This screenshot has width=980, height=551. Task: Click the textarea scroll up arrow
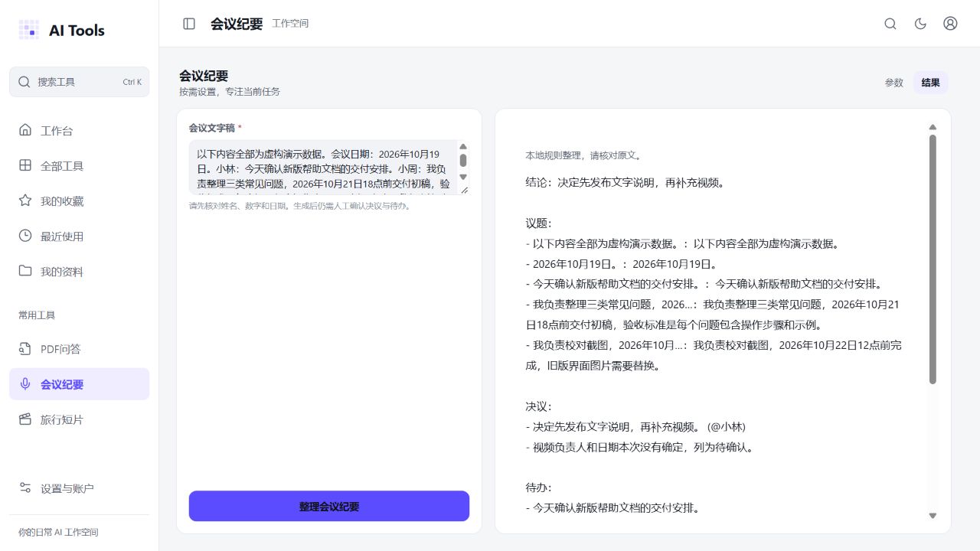pos(463,146)
